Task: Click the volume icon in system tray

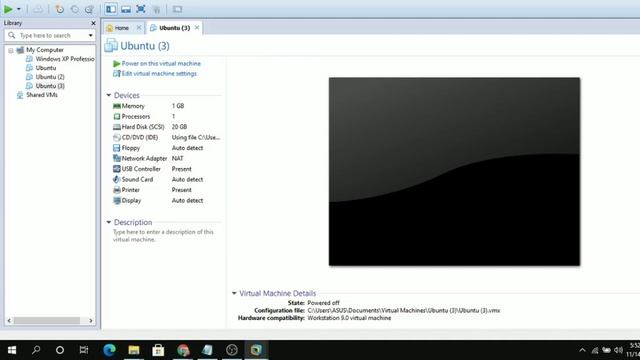Action: 619,350
